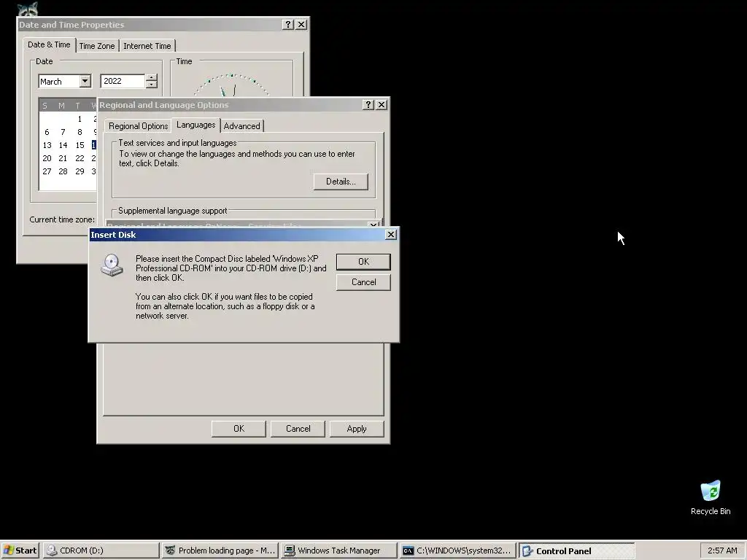
Task: Switch to CDROM (D:) taskbar window
Action: click(101, 551)
